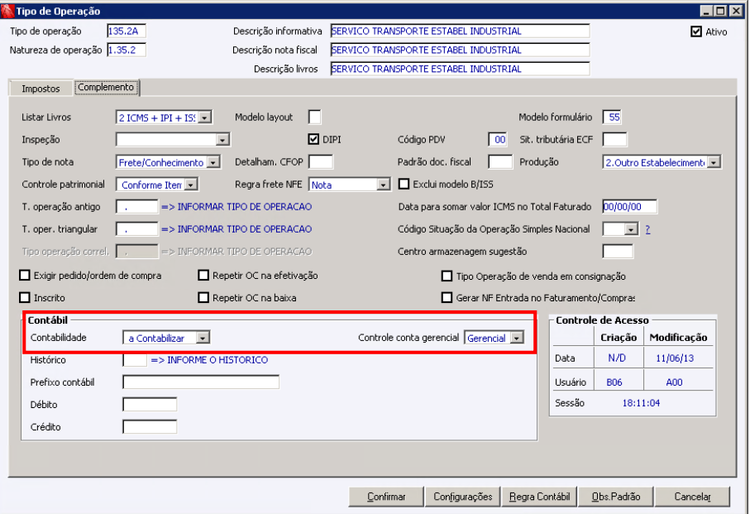Open Regra Contábil button
This screenshot has height=514, width=750.
tap(539, 497)
